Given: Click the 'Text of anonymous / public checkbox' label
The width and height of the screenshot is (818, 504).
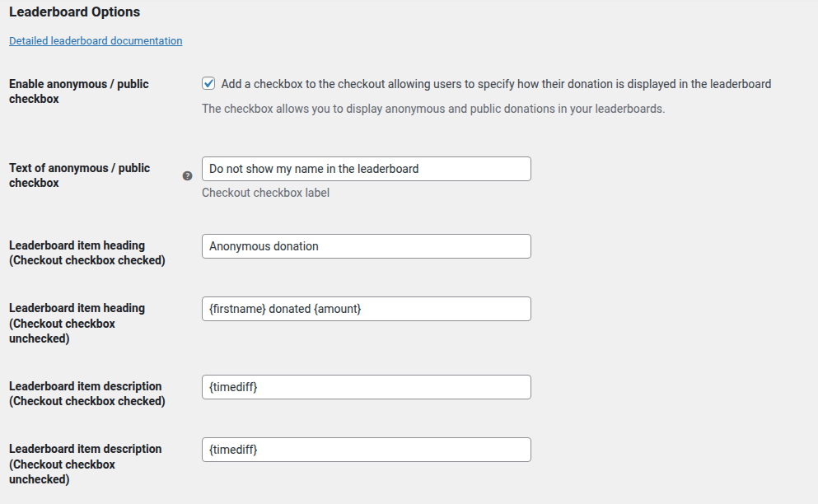Looking at the screenshot, I should coord(79,175).
